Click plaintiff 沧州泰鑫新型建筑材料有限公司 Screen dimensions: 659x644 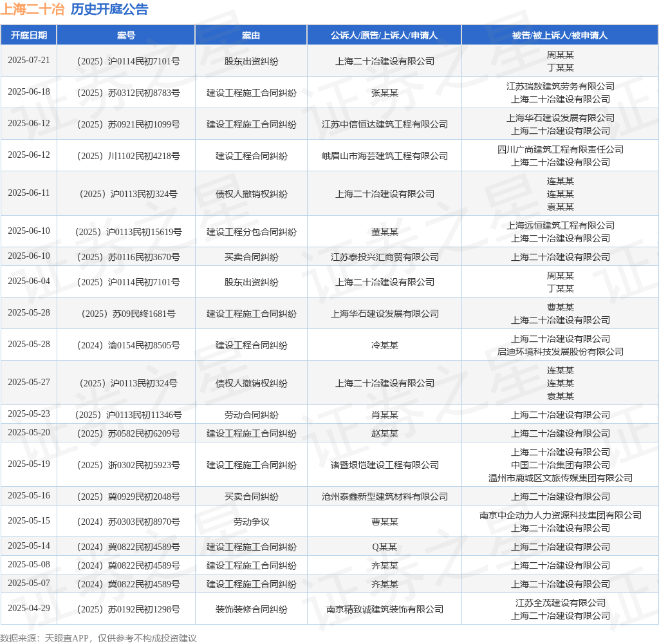(385, 497)
